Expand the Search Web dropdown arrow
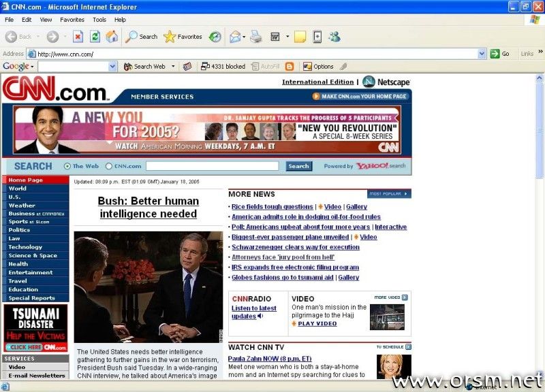 pyautogui.click(x=173, y=66)
